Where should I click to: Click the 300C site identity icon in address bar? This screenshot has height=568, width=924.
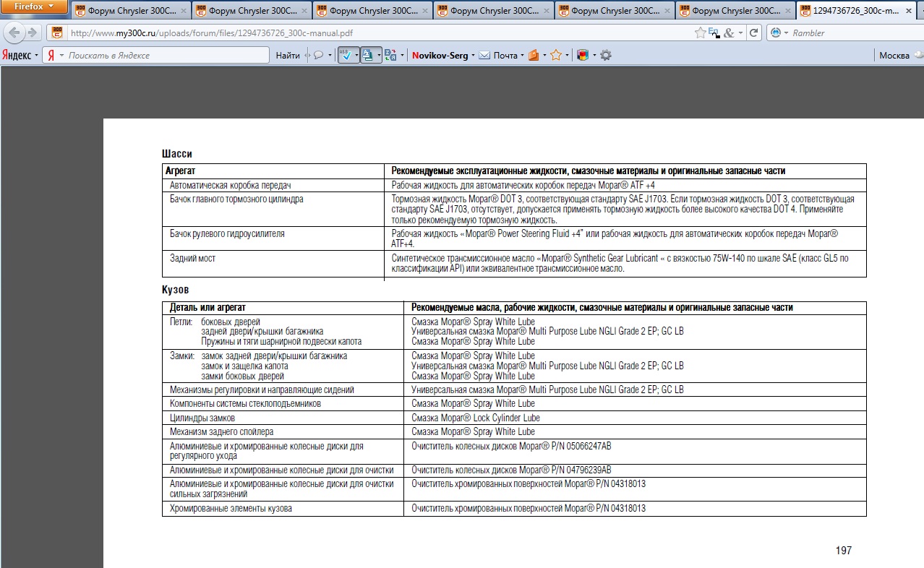coord(57,33)
